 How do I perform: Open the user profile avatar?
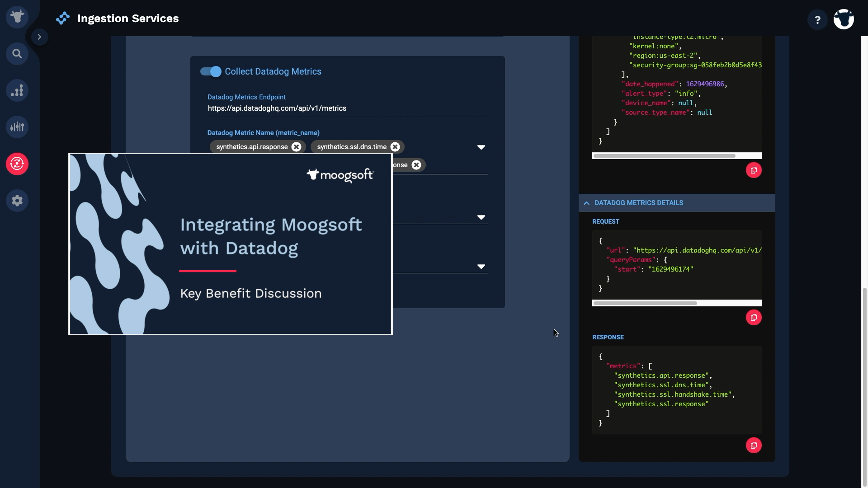click(844, 19)
